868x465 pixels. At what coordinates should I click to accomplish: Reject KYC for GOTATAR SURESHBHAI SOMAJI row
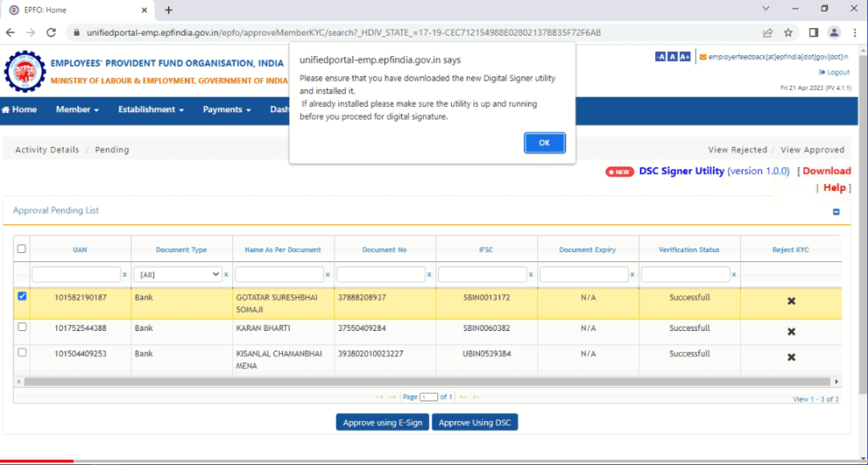point(791,301)
